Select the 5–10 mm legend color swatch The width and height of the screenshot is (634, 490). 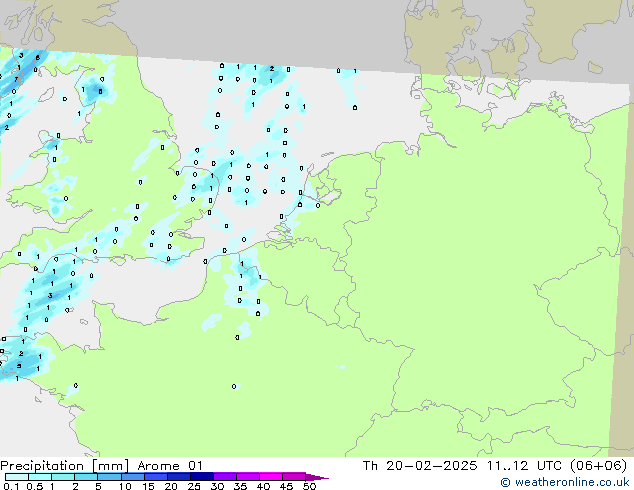tap(109, 477)
